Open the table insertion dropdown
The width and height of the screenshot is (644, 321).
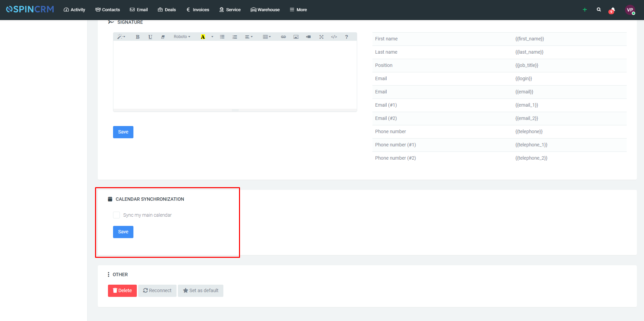coord(267,36)
